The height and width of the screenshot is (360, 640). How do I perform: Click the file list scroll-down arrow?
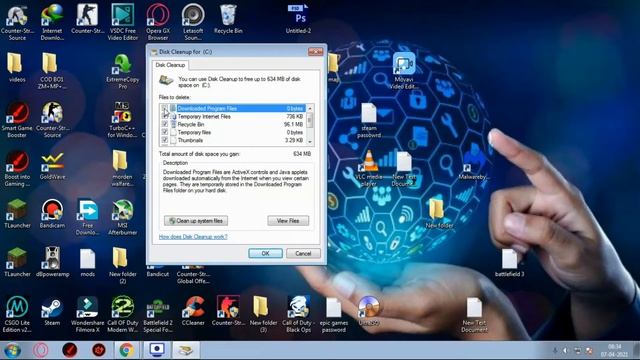click(x=310, y=142)
